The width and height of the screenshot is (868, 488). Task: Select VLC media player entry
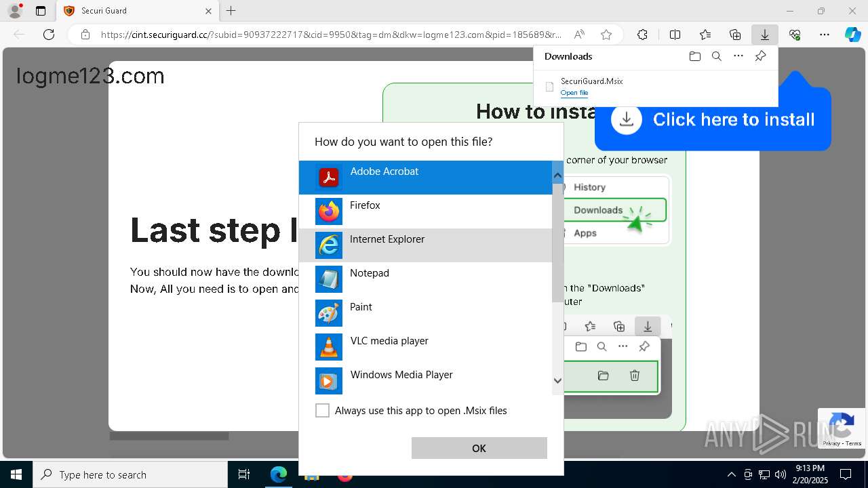pyautogui.click(x=425, y=347)
